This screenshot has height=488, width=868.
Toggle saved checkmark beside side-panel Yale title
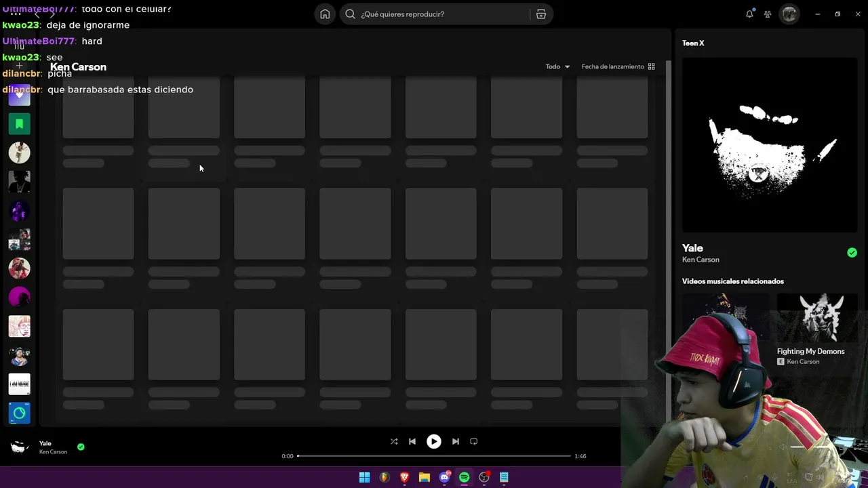[x=852, y=253]
